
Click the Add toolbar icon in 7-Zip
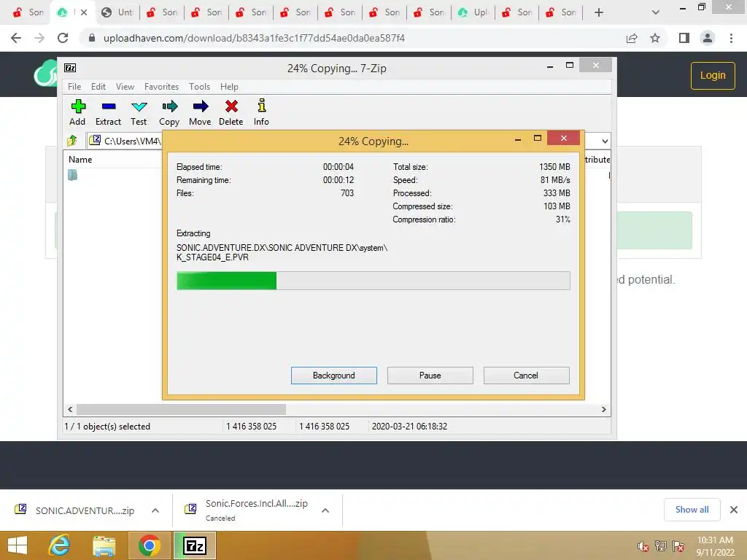point(77,112)
